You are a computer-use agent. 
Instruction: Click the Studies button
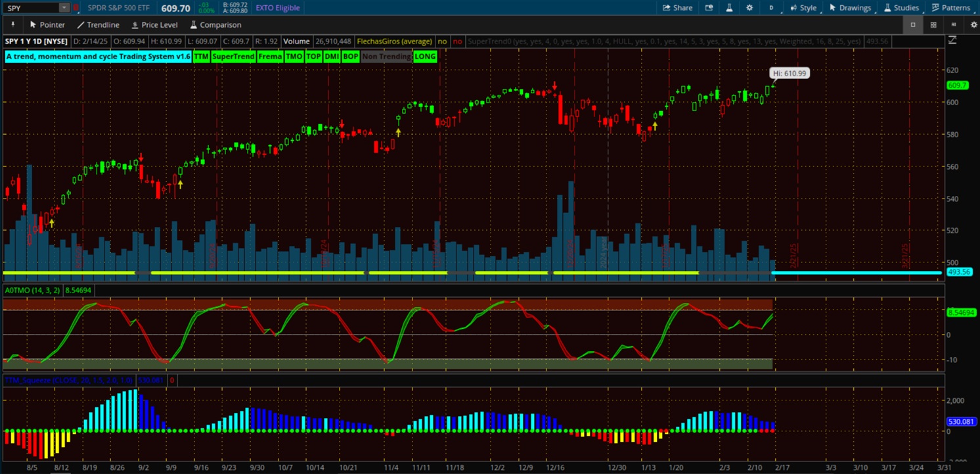click(x=901, y=8)
